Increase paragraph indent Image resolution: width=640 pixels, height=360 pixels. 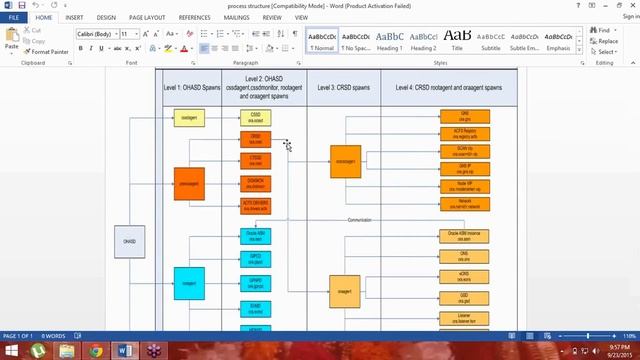(x=266, y=34)
